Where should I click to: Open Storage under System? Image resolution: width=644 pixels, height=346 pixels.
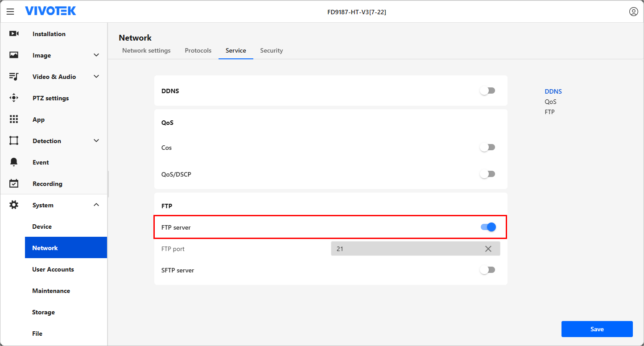(x=43, y=312)
